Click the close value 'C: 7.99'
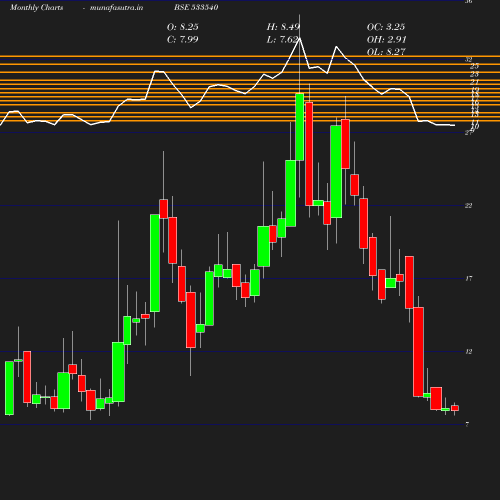 183,39
